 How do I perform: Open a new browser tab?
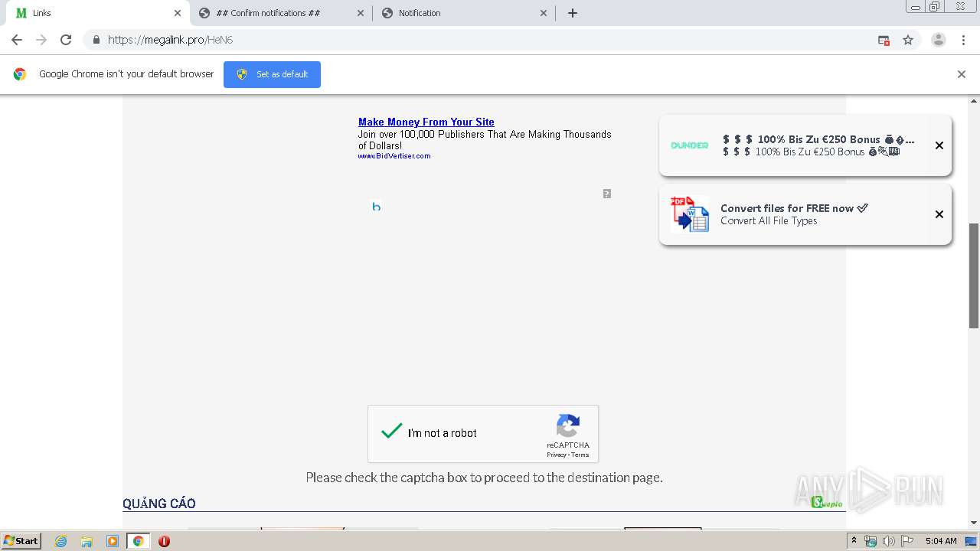point(572,13)
